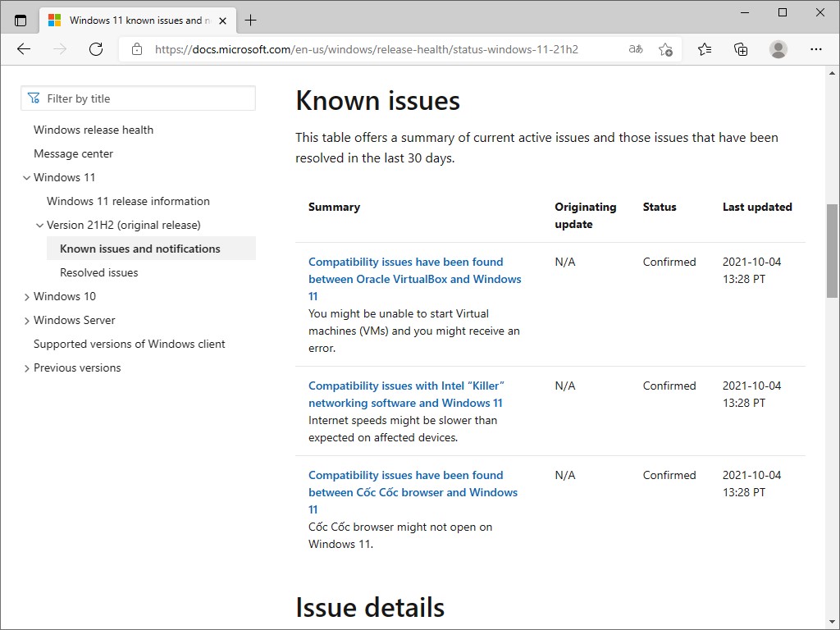Switch to the Windows 11 known issues tab
The image size is (840, 630).
pos(135,20)
